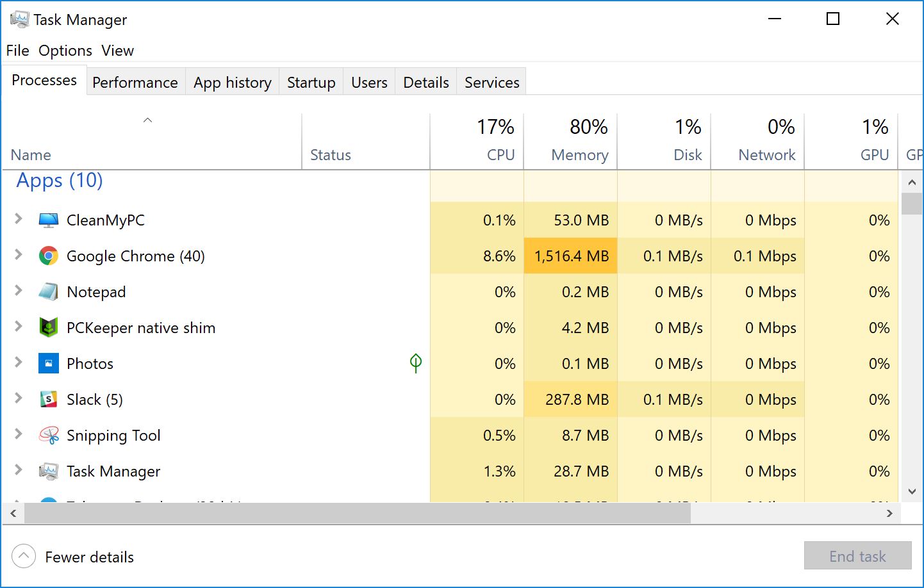The height and width of the screenshot is (588, 924).
Task: Switch to the Services tab
Action: (492, 83)
